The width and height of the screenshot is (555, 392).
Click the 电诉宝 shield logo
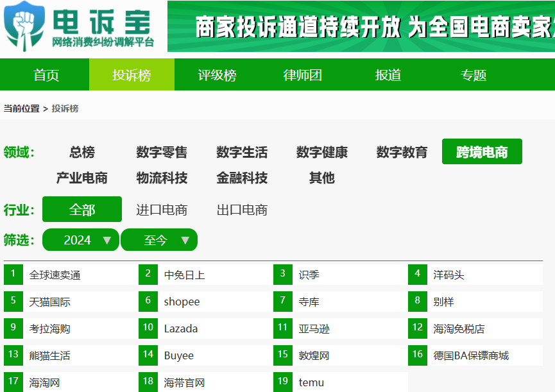pyautogui.click(x=24, y=26)
